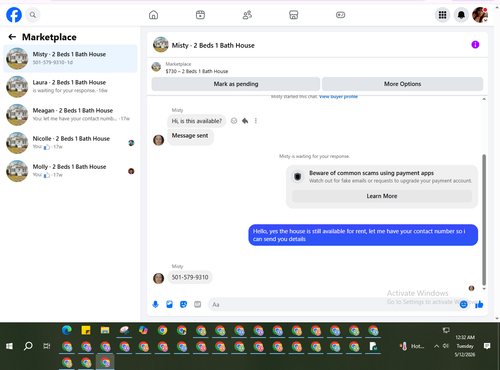Open the Facebook search icon

pos(33,15)
